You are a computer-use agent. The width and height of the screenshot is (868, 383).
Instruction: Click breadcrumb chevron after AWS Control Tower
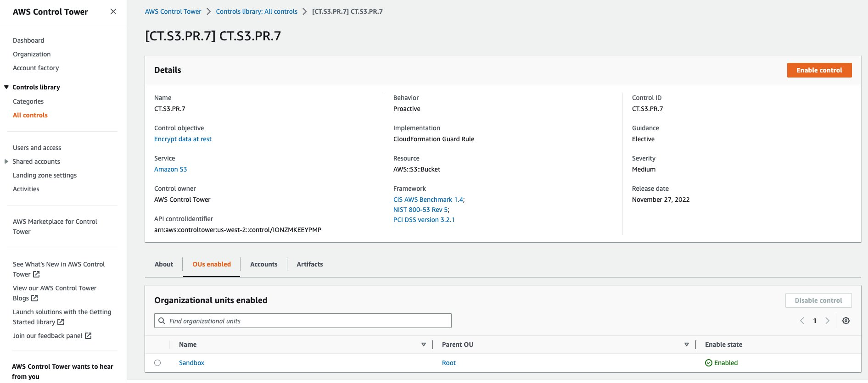tap(208, 11)
